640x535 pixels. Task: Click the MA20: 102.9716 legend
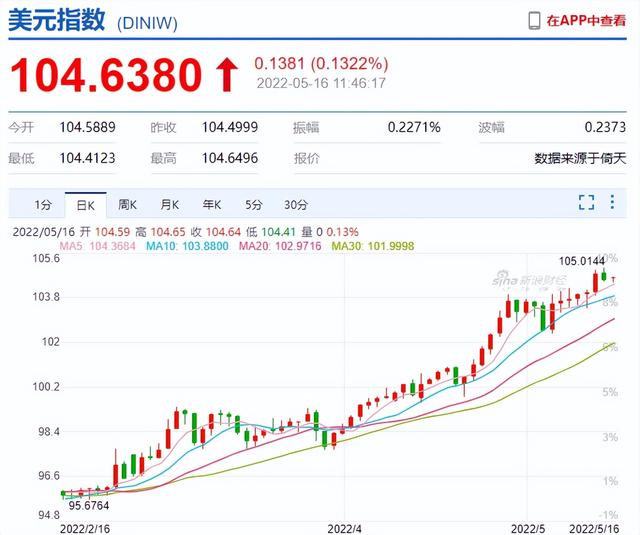tap(280, 246)
